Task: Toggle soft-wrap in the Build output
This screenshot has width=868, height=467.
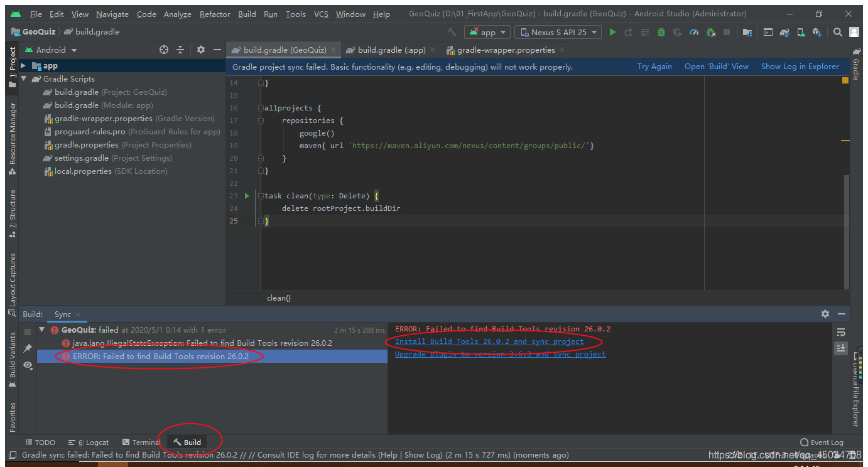Action: pyautogui.click(x=841, y=333)
